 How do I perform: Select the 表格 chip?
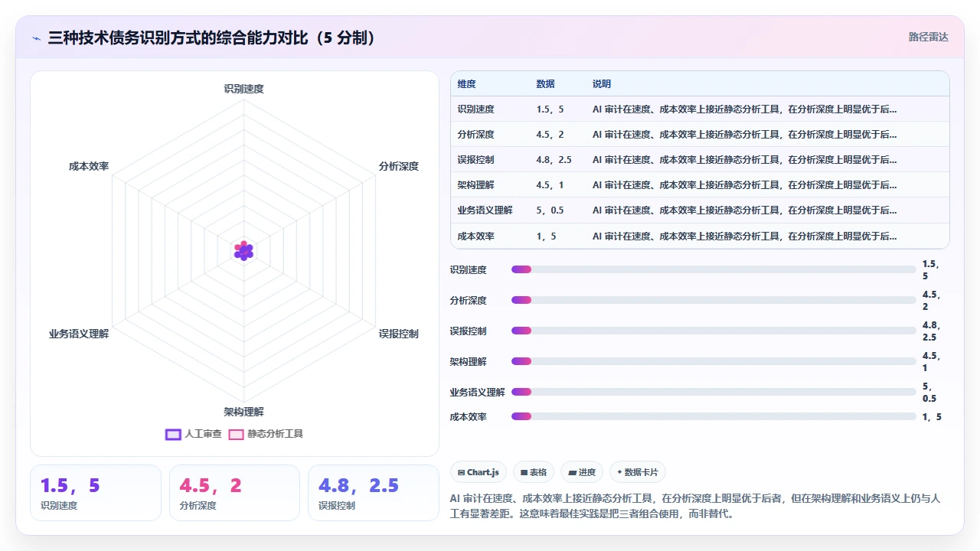click(x=534, y=472)
